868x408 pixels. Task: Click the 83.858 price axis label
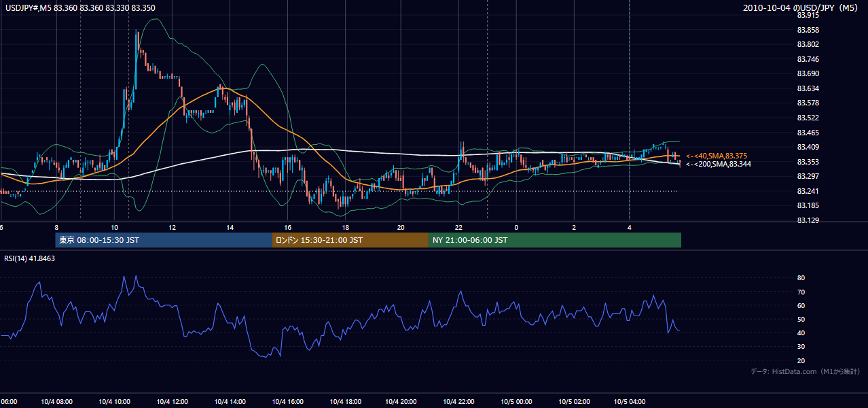(x=808, y=30)
